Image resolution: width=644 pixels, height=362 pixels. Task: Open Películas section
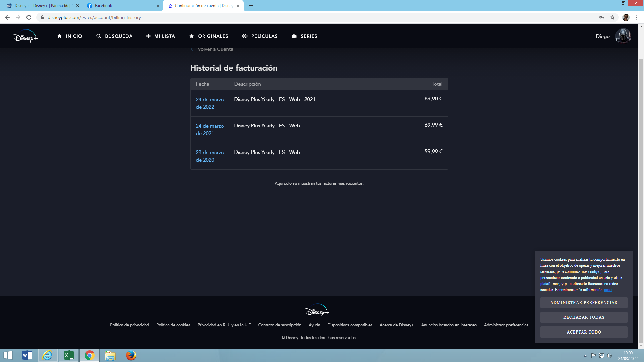[260, 36]
